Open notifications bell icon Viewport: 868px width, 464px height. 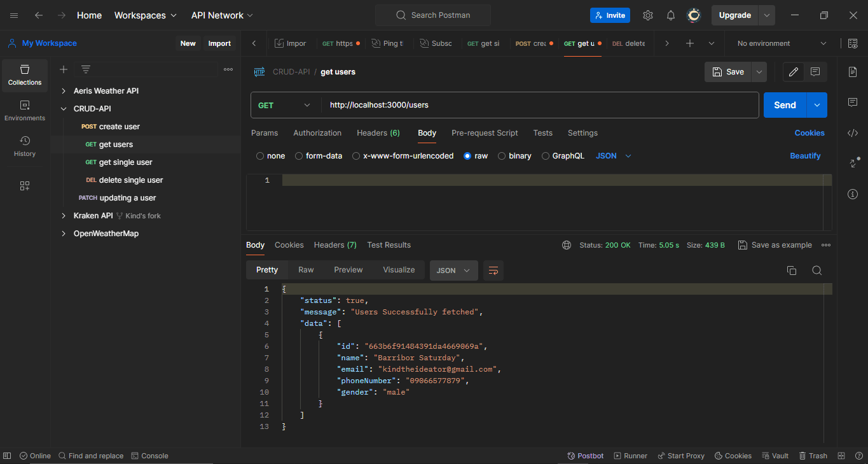coord(671,15)
